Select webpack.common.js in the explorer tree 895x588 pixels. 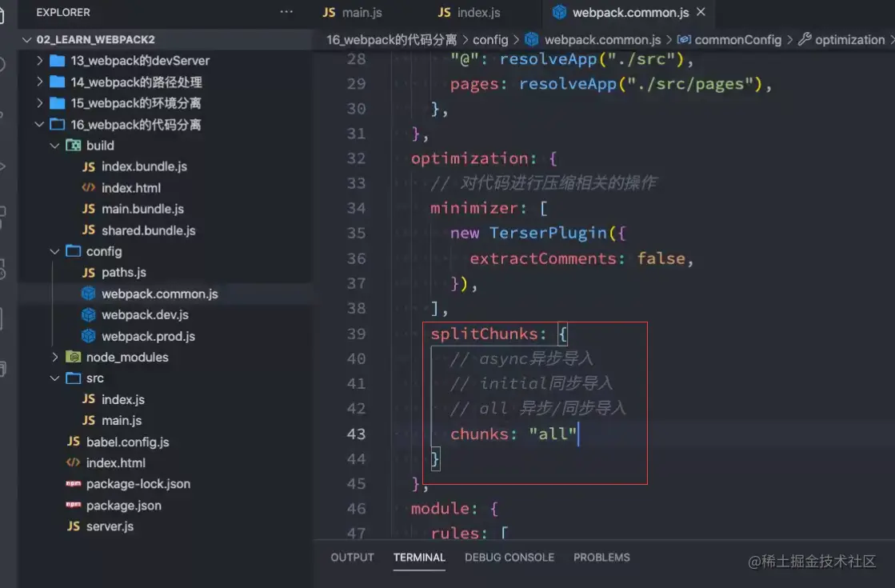[x=159, y=294]
